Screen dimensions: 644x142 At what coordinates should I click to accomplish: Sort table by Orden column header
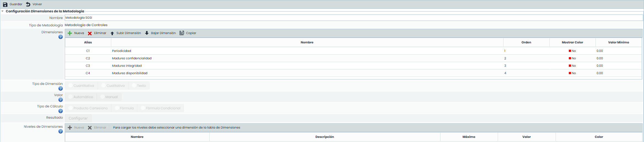tap(526, 42)
